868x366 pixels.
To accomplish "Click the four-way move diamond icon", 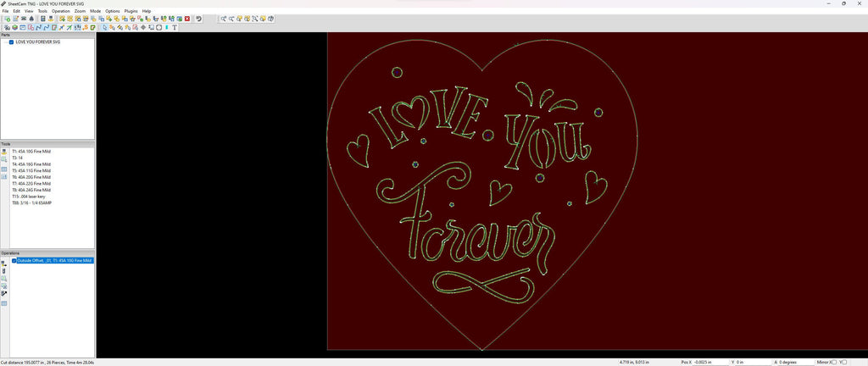I will [143, 27].
